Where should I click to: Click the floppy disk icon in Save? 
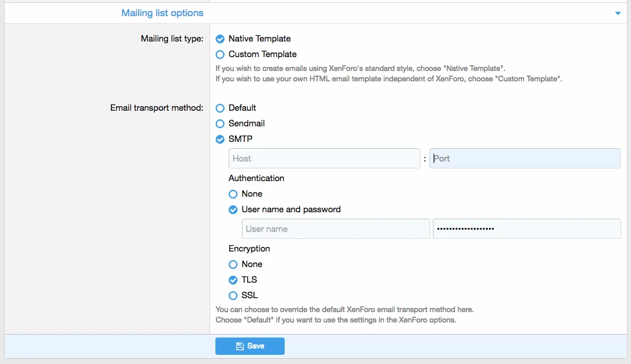click(x=240, y=346)
